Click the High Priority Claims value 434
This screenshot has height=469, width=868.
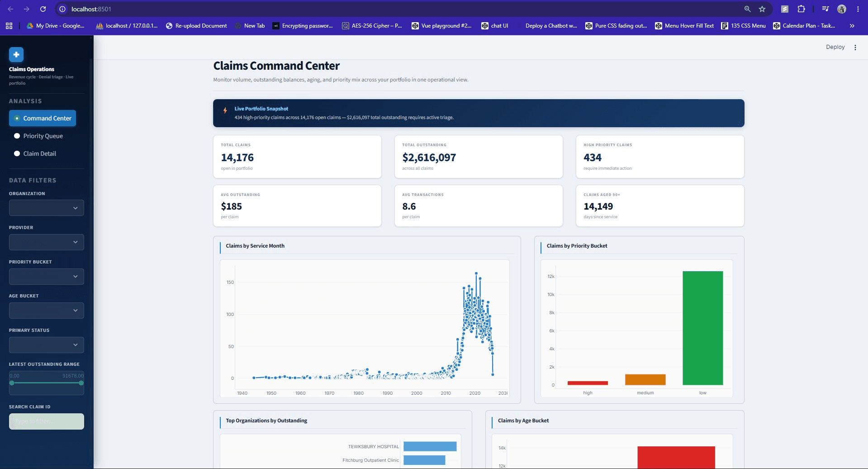[x=593, y=158]
